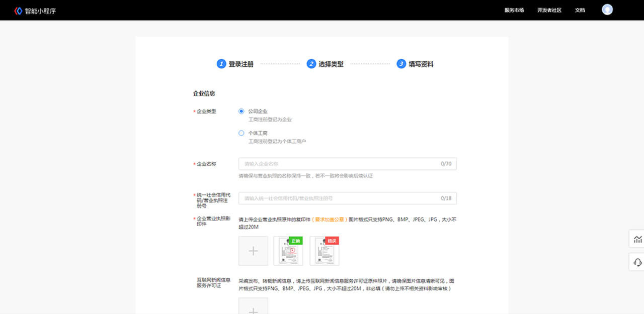Select the 个体工商 individual business radio button
The image size is (644, 314).
(x=241, y=133)
